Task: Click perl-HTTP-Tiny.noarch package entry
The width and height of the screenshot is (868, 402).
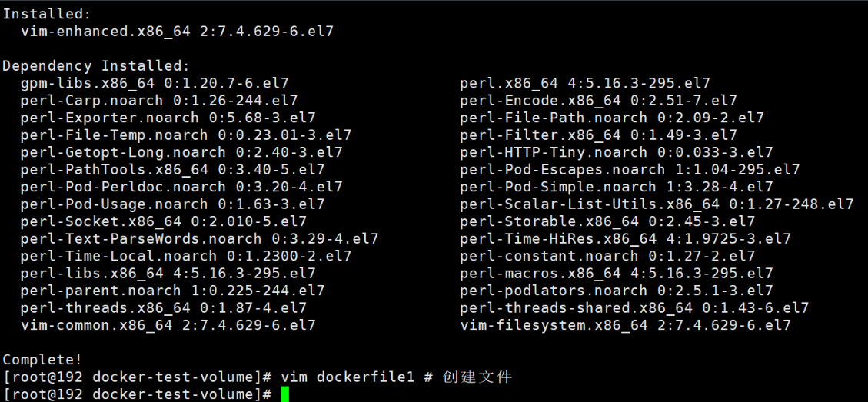Action: click(x=616, y=152)
